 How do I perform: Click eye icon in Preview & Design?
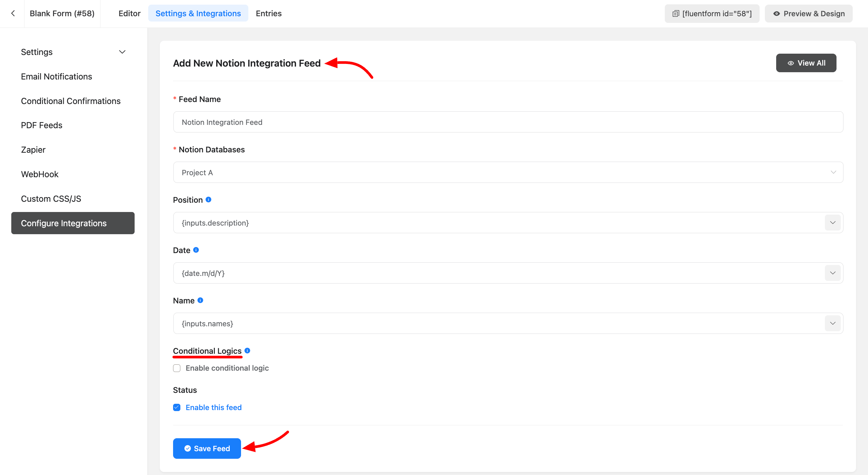(776, 14)
